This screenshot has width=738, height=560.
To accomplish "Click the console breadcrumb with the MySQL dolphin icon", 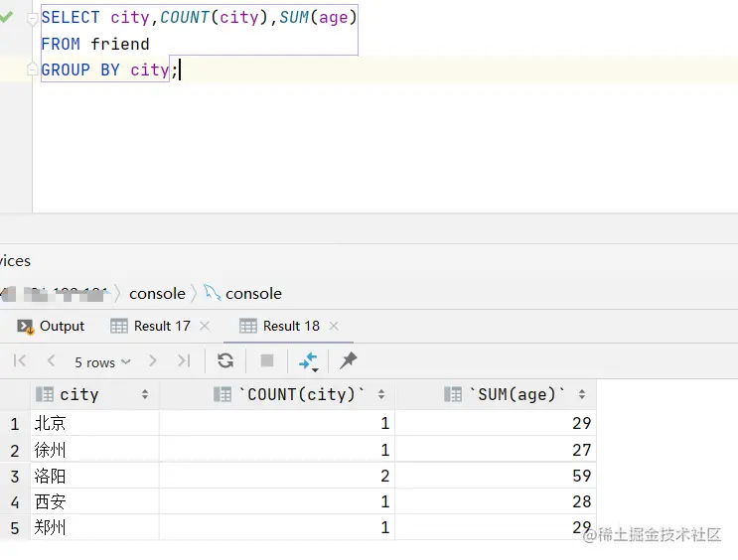I will click(x=243, y=294).
